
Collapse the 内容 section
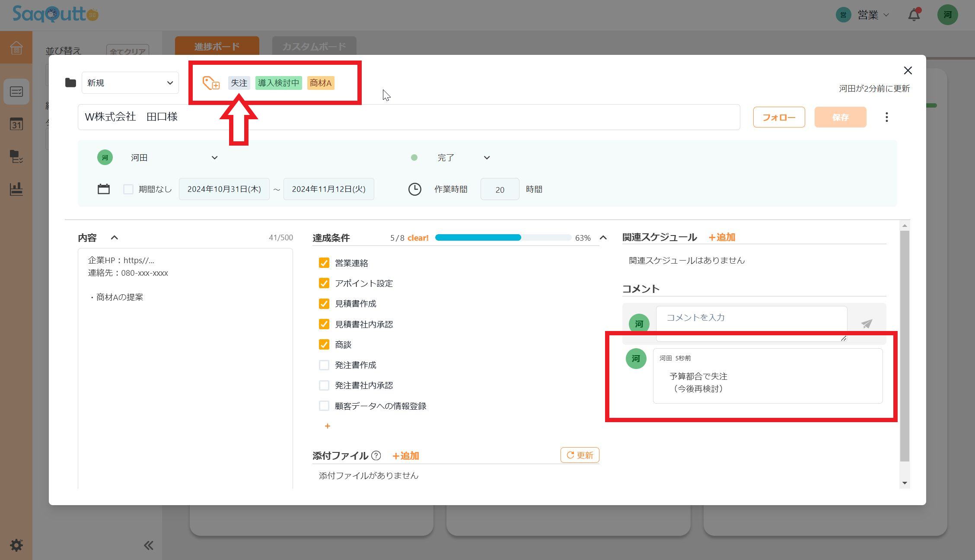point(115,238)
